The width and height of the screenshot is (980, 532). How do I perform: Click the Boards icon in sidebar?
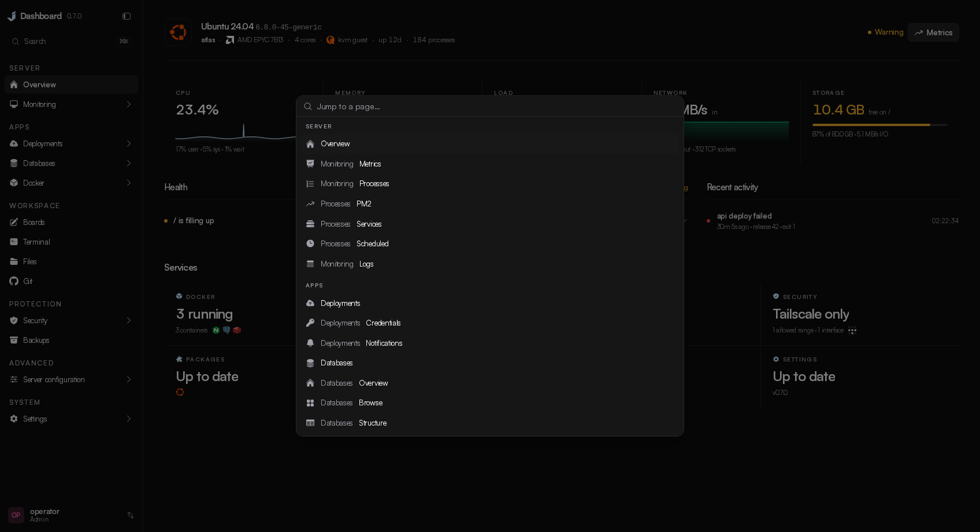(x=14, y=222)
